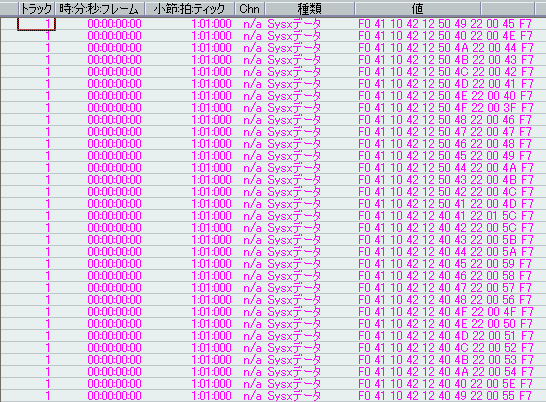The height and width of the screenshot is (402, 546).
Task: Select Sysx value ending 40 22 00 5E F7
Action: pyautogui.click(x=445, y=384)
